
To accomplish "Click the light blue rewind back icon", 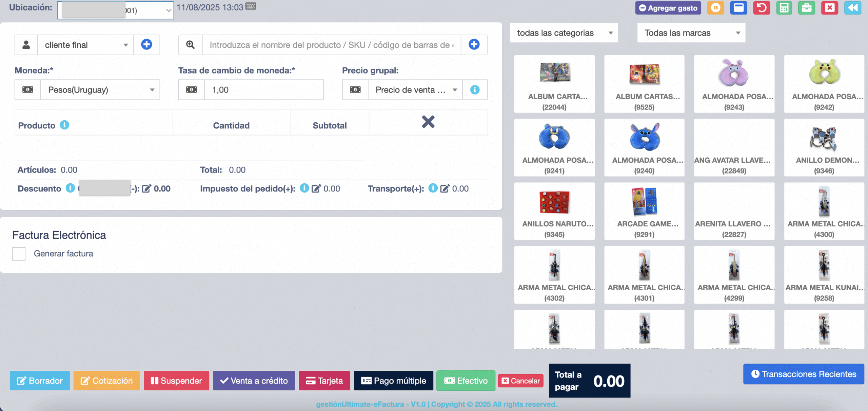I will 852,8.
